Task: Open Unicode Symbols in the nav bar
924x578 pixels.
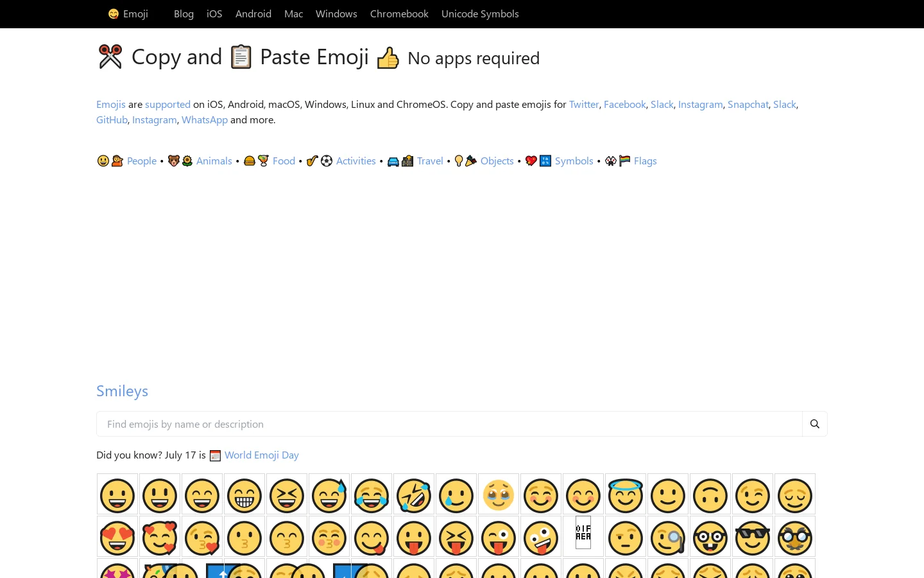Action: [480, 13]
